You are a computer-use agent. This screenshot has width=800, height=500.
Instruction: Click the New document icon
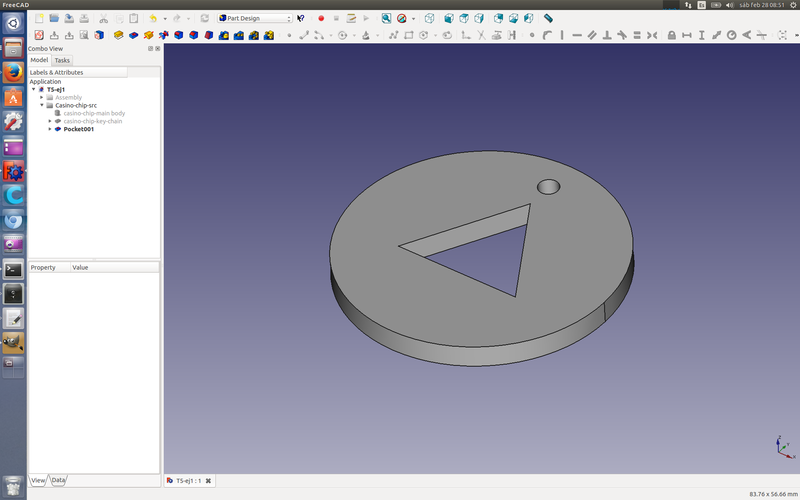(x=39, y=18)
